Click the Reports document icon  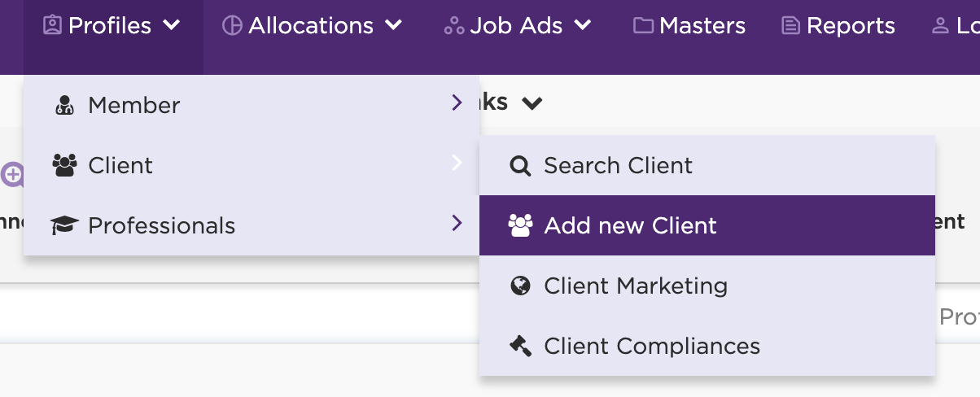[x=790, y=26]
